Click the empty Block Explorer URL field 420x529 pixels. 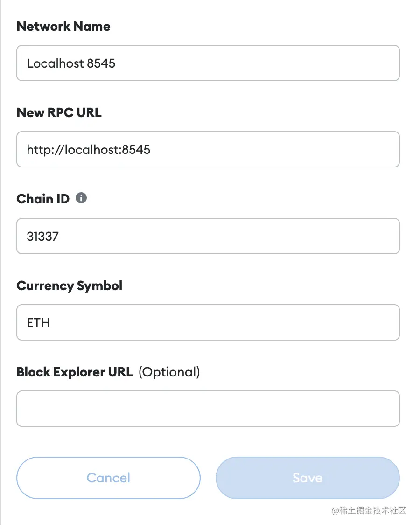point(208,409)
